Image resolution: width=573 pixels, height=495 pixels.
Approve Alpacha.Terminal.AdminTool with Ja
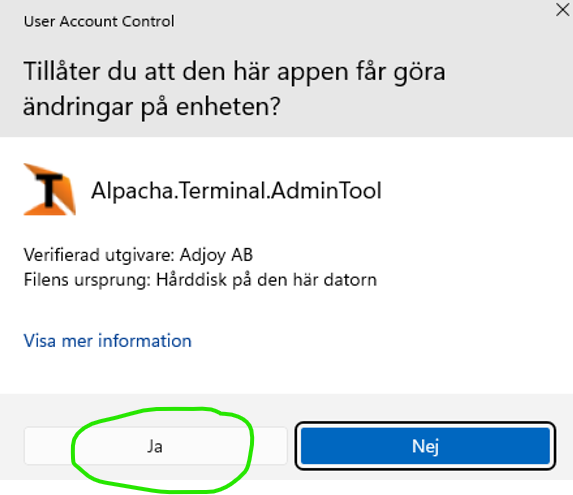pyautogui.click(x=156, y=446)
